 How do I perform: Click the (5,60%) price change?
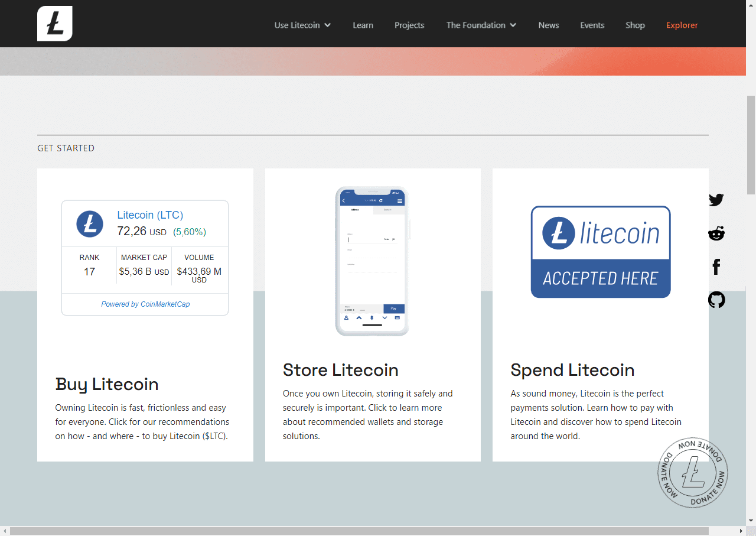190,232
